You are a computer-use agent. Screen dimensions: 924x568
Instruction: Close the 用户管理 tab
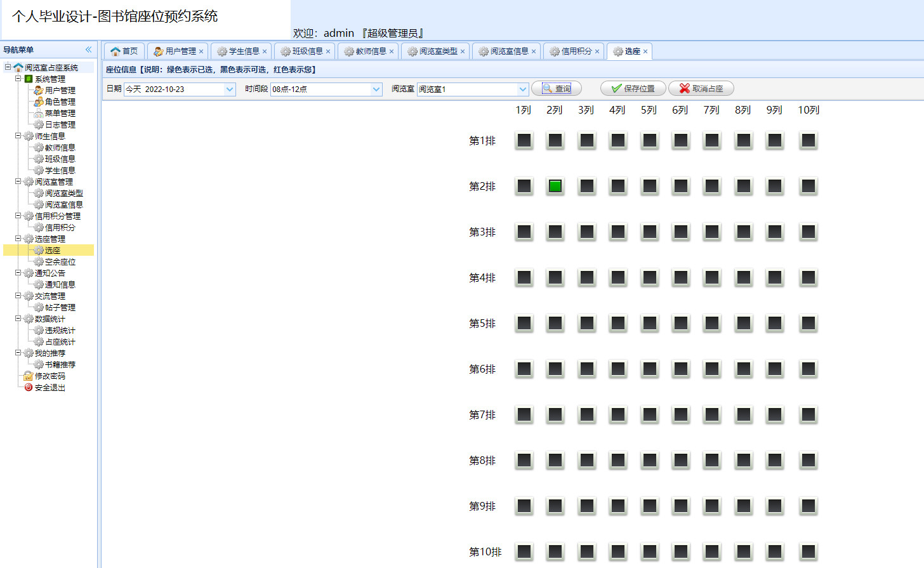pyautogui.click(x=201, y=51)
